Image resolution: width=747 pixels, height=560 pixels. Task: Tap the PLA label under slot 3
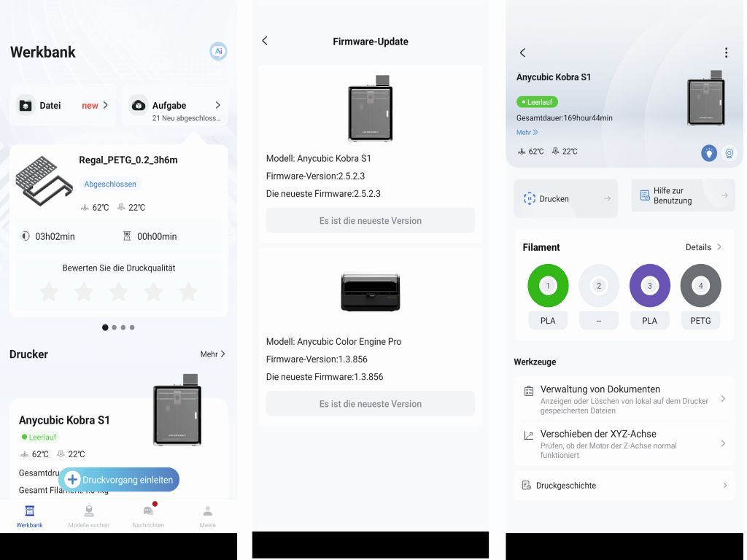point(649,321)
